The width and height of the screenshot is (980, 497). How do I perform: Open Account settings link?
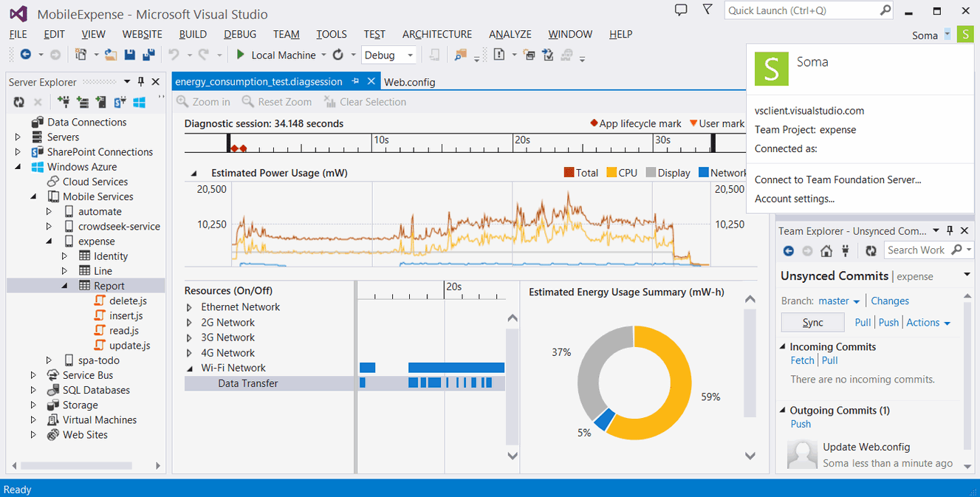(x=795, y=199)
